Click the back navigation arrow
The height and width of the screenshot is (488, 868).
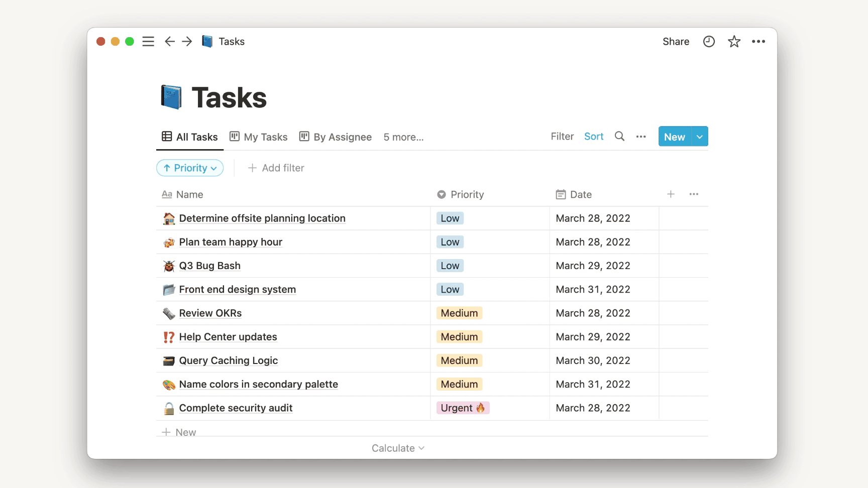tap(169, 41)
